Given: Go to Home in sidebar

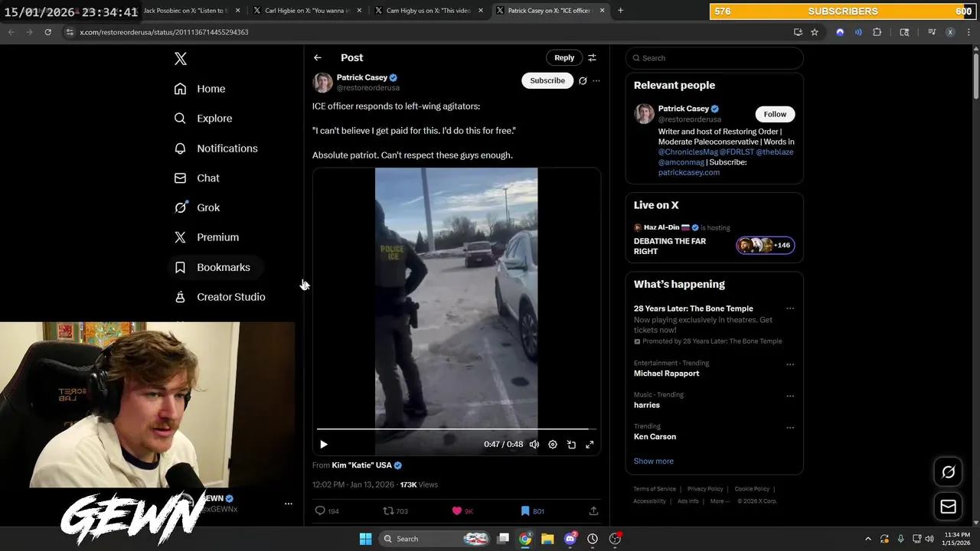Looking at the screenshot, I should pos(200,89).
